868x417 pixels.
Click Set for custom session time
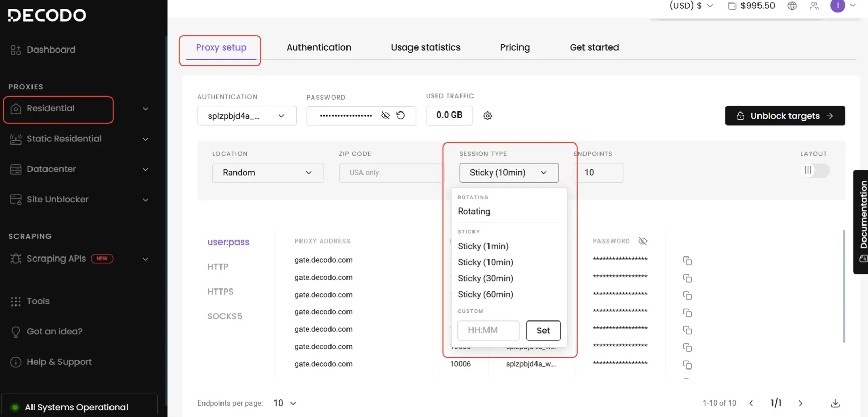point(543,331)
